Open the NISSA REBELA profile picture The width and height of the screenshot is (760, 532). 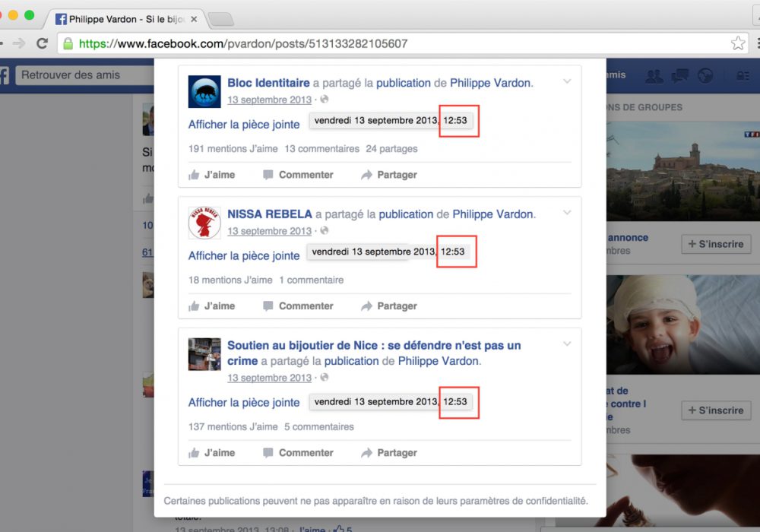click(x=204, y=223)
